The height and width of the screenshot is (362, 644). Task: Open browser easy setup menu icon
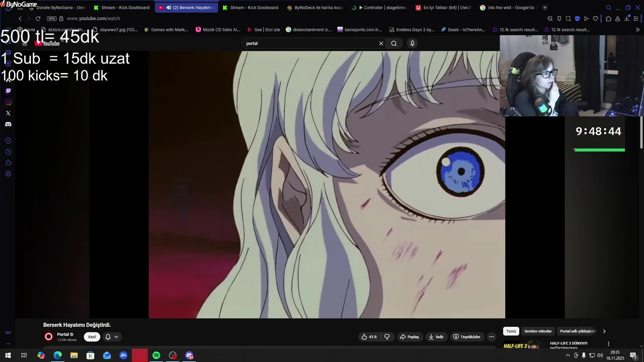(636, 19)
